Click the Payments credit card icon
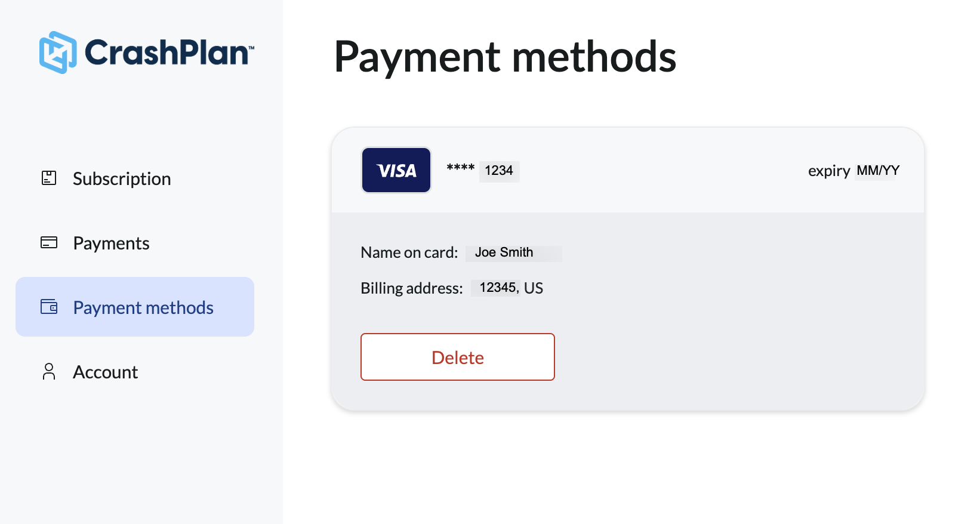The width and height of the screenshot is (980, 524). pyautogui.click(x=48, y=242)
